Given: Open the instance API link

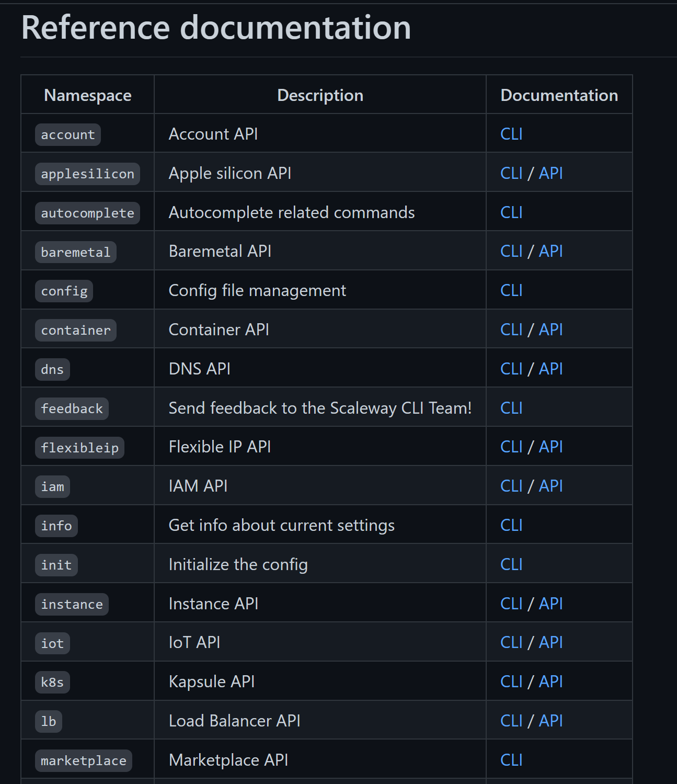Looking at the screenshot, I should tap(550, 604).
